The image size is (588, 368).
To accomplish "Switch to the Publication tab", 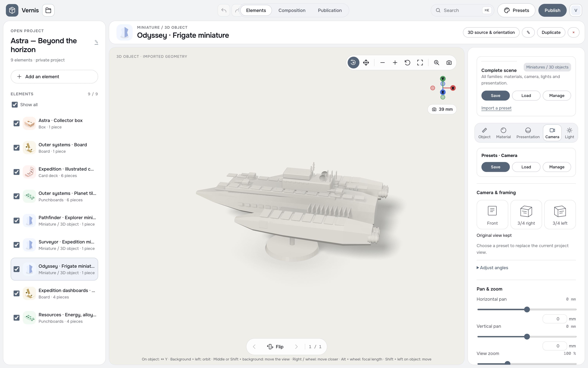I will point(330,10).
